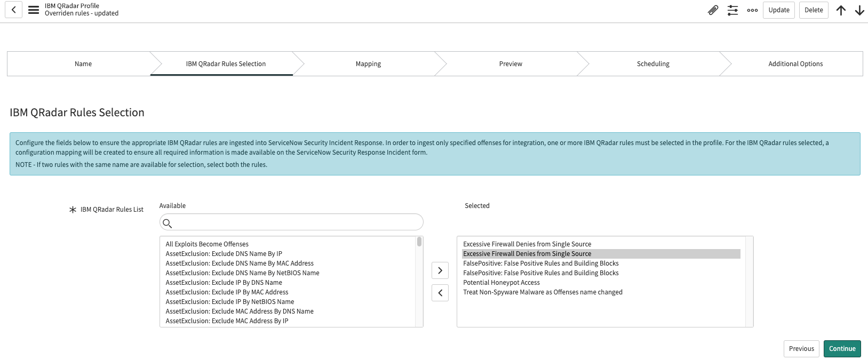The width and height of the screenshot is (868, 360).
Task: Select Potential Honeypot Access rule
Action: click(x=501, y=283)
